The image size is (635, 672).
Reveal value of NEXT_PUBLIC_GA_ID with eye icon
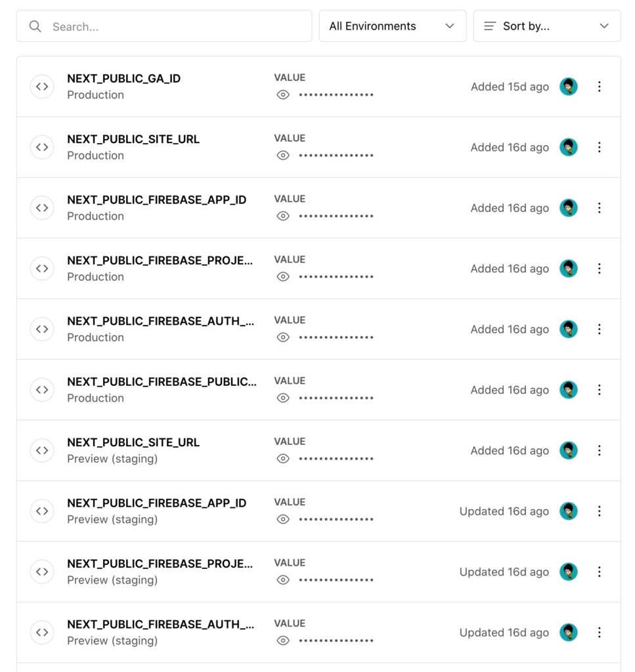click(x=283, y=94)
